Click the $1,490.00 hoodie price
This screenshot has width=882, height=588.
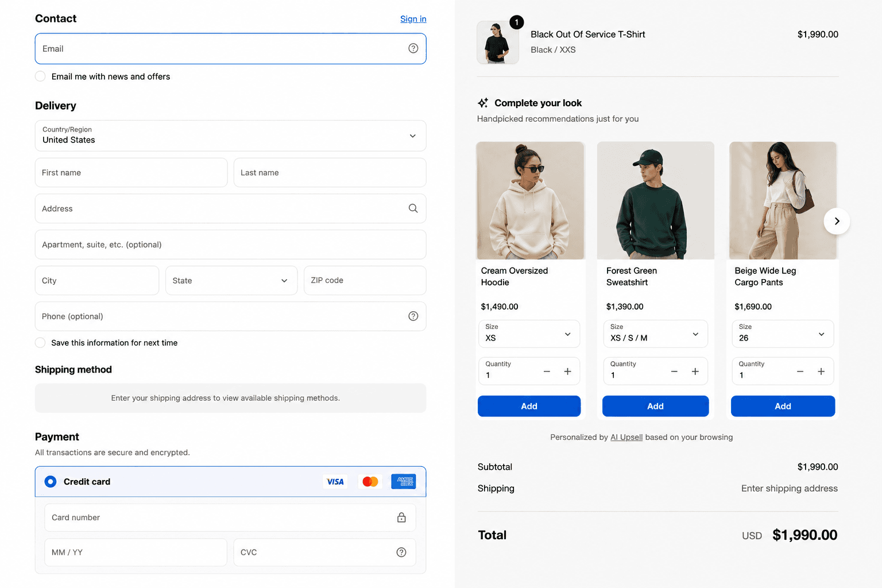coord(500,307)
